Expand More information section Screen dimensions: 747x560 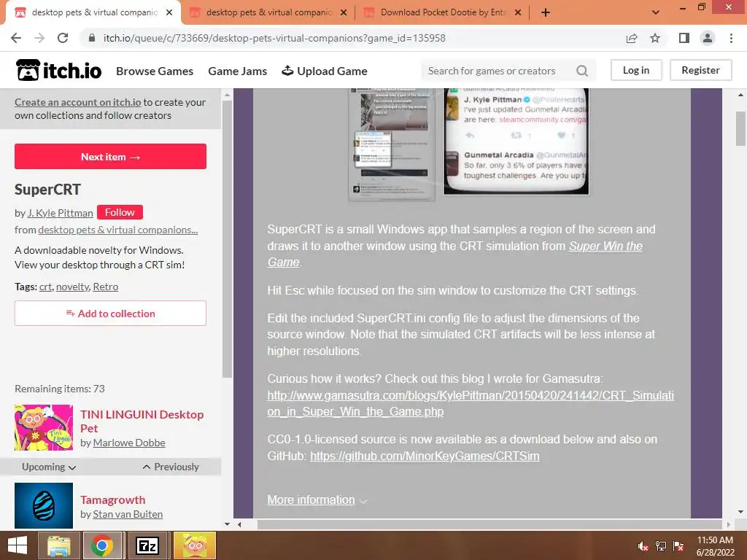[x=317, y=500]
